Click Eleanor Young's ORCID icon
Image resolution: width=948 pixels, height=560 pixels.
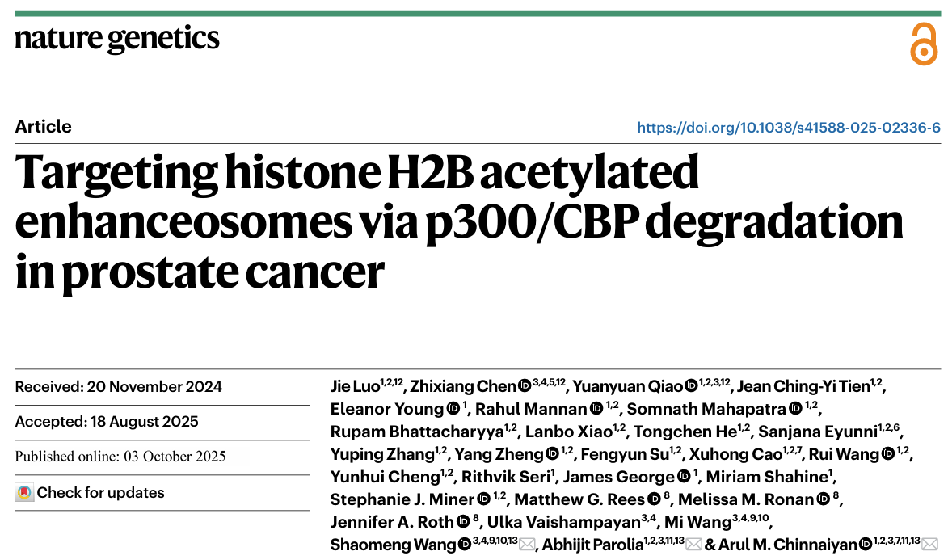click(453, 409)
